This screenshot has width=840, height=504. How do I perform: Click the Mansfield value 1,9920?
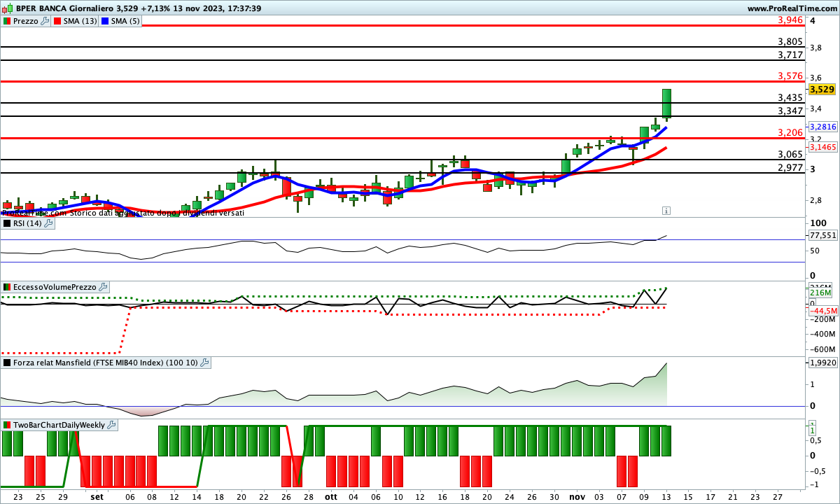[822, 362]
